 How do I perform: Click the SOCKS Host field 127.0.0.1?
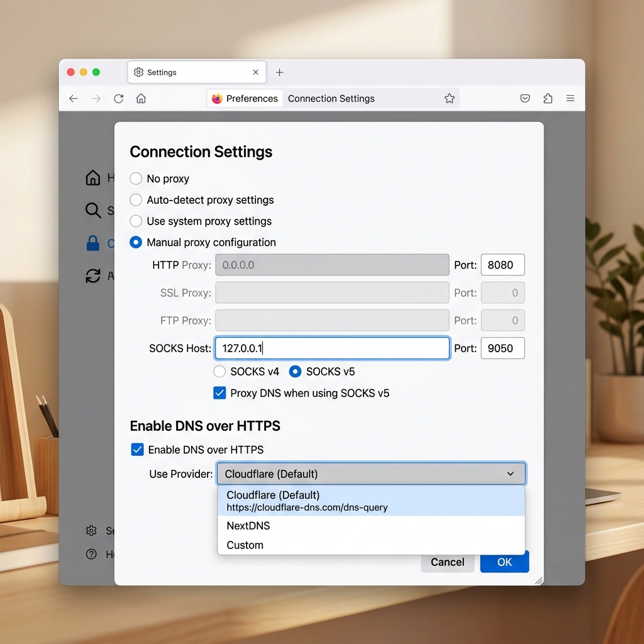[332, 348]
